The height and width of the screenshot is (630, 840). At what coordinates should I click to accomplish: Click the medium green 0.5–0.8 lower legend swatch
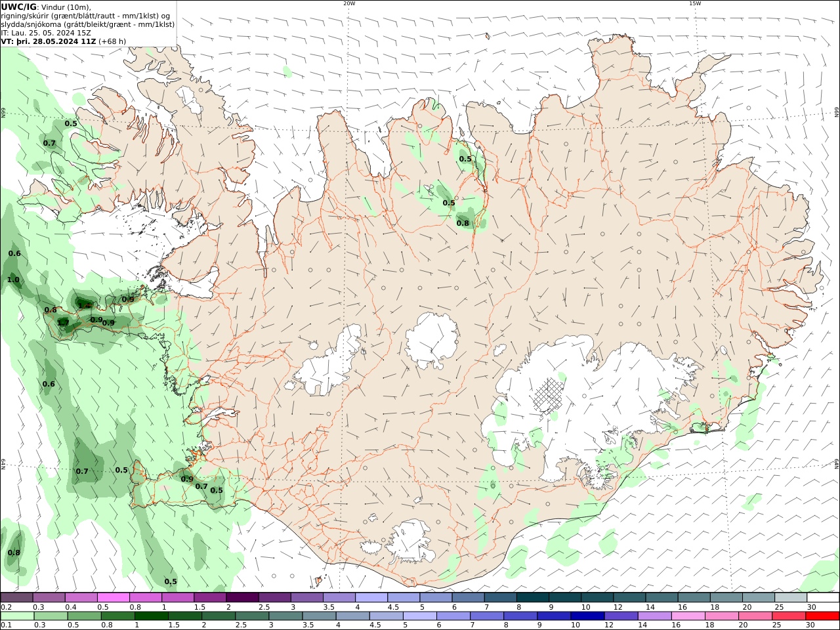pyautogui.click(x=85, y=616)
